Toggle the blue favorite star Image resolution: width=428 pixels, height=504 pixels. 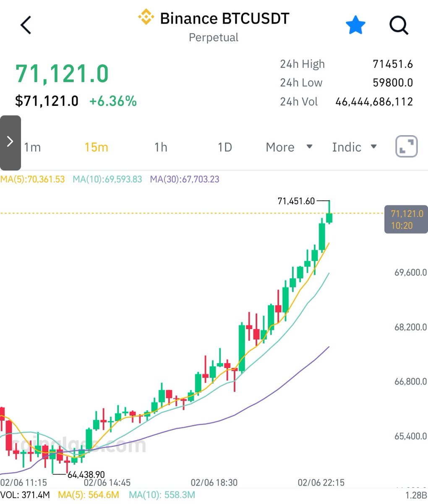355,25
